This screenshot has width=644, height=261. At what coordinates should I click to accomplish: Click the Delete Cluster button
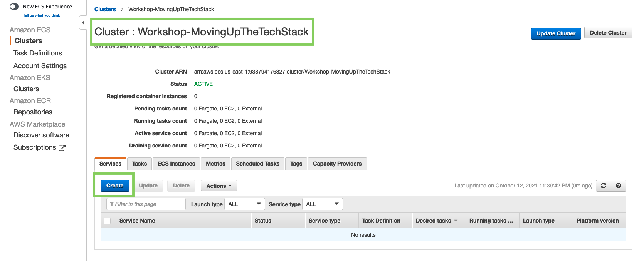608,33
